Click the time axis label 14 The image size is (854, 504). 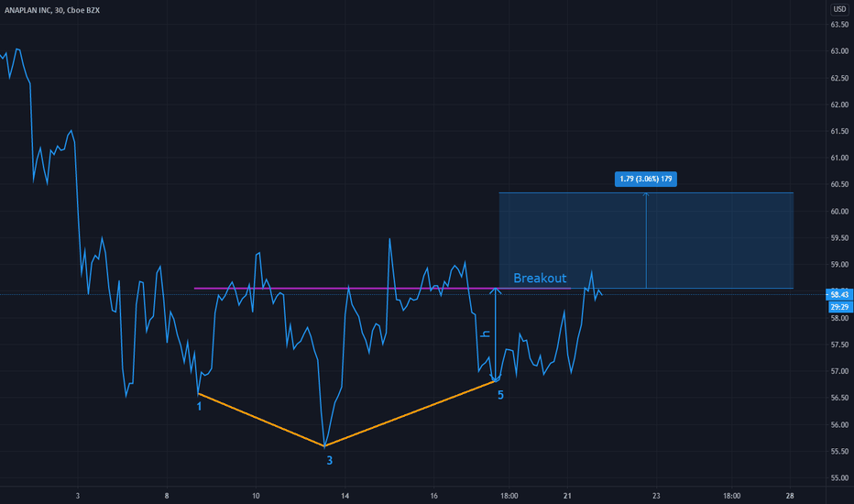coord(345,496)
